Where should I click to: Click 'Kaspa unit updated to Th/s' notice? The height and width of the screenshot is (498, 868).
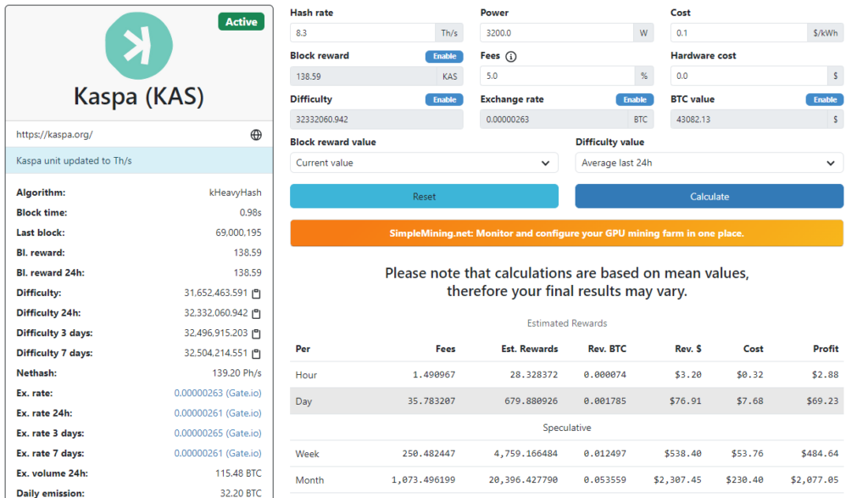coord(139,160)
